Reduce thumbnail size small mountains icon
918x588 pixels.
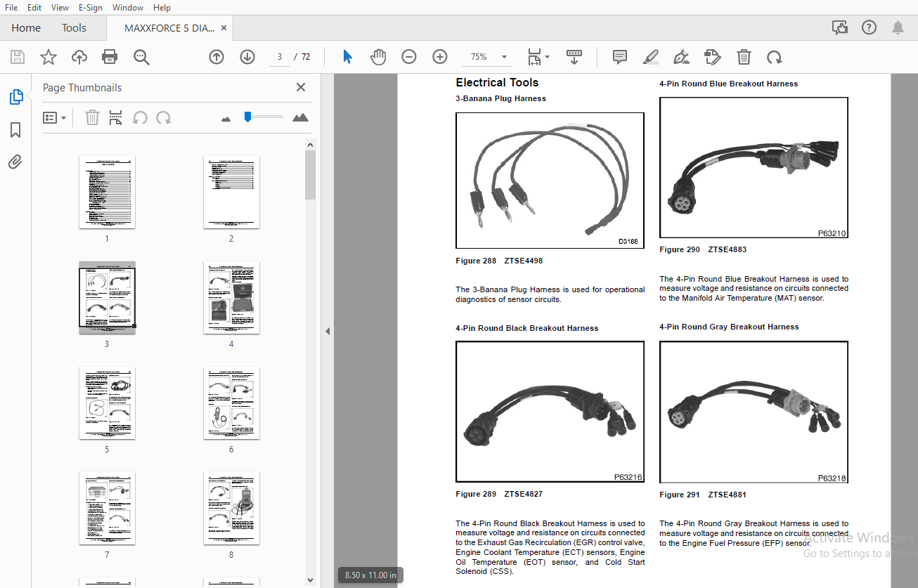(x=226, y=119)
